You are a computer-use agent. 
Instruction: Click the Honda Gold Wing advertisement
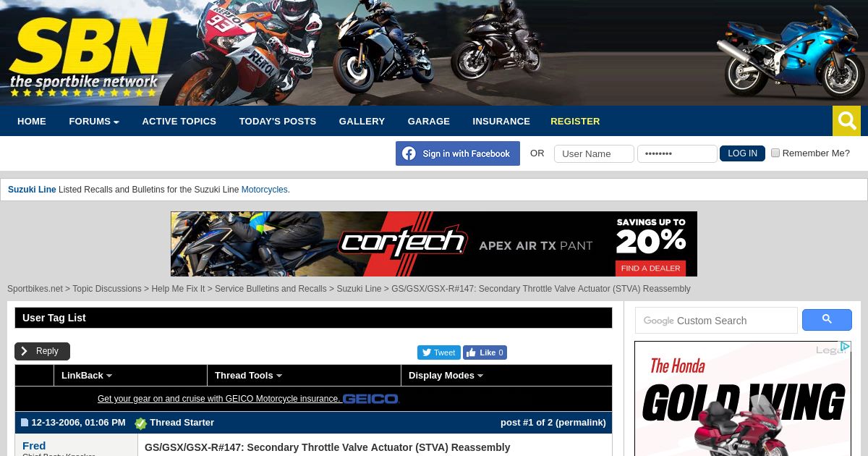point(743,399)
